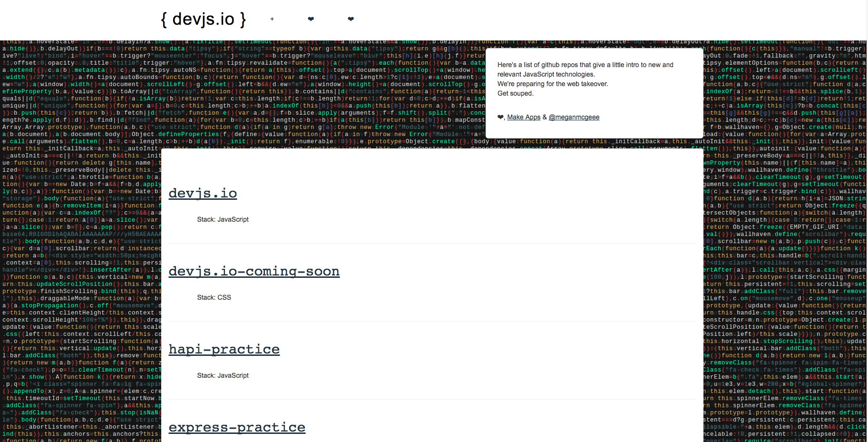This screenshot has height=442, width=868.
Task: Click the "+" icon in the navigation bar
Action: coord(272,19)
